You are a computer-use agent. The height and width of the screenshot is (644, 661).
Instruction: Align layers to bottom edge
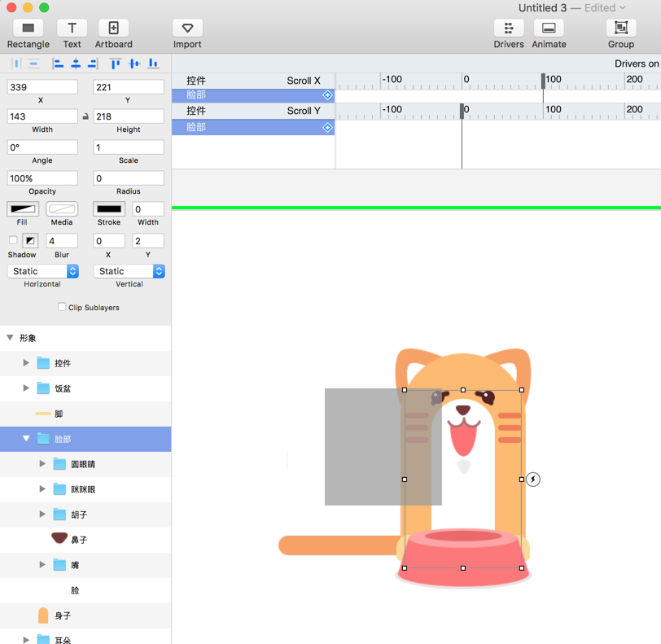153,64
